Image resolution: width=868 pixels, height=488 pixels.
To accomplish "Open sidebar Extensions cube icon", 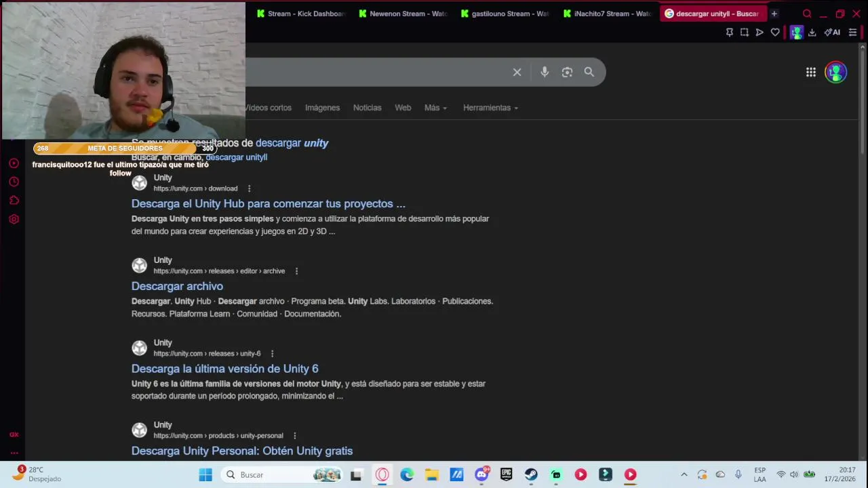I will [x=14, y=201].
